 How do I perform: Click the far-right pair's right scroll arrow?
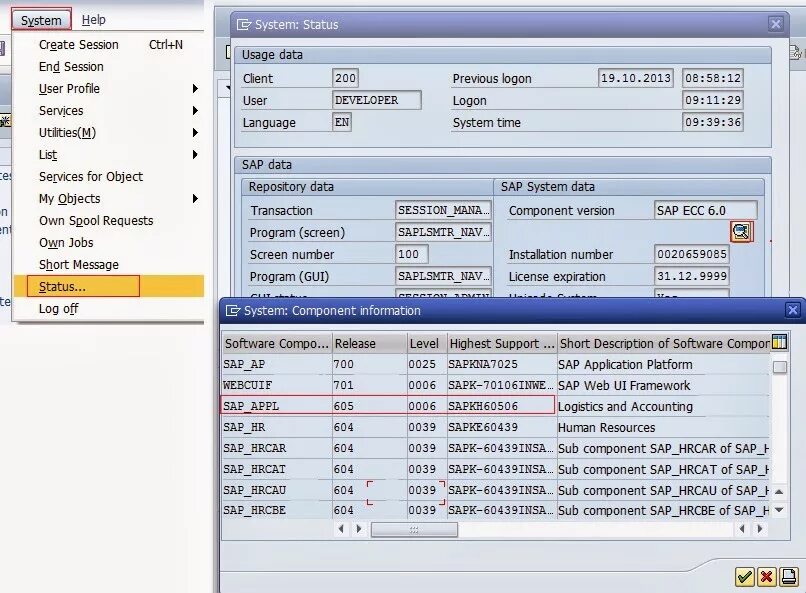760,529
